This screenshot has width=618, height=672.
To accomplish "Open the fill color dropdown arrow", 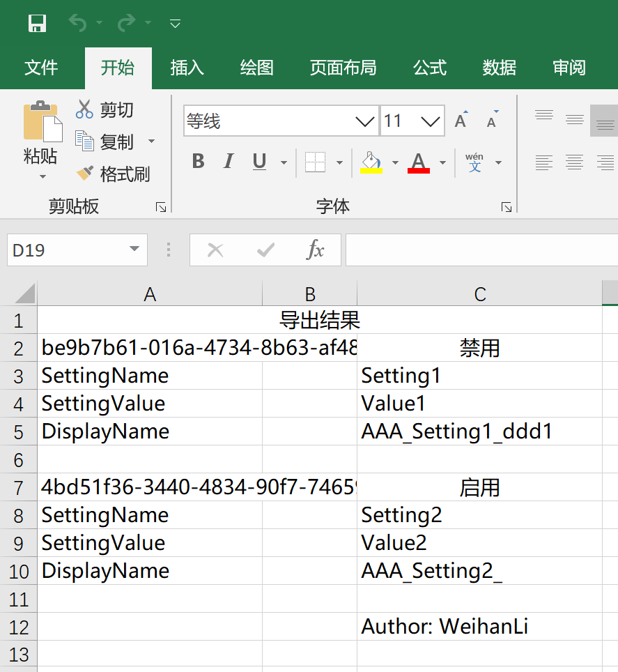I will point(395,161).
